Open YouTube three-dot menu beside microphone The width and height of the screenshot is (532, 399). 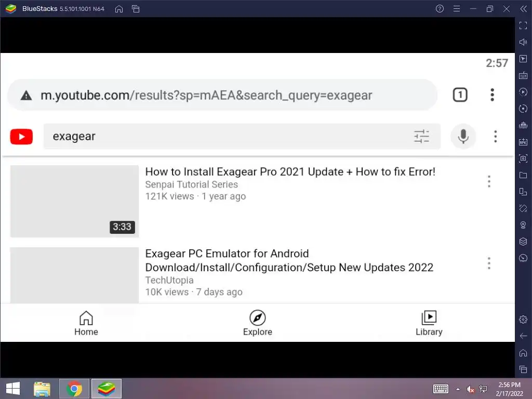tap(495, 137)
